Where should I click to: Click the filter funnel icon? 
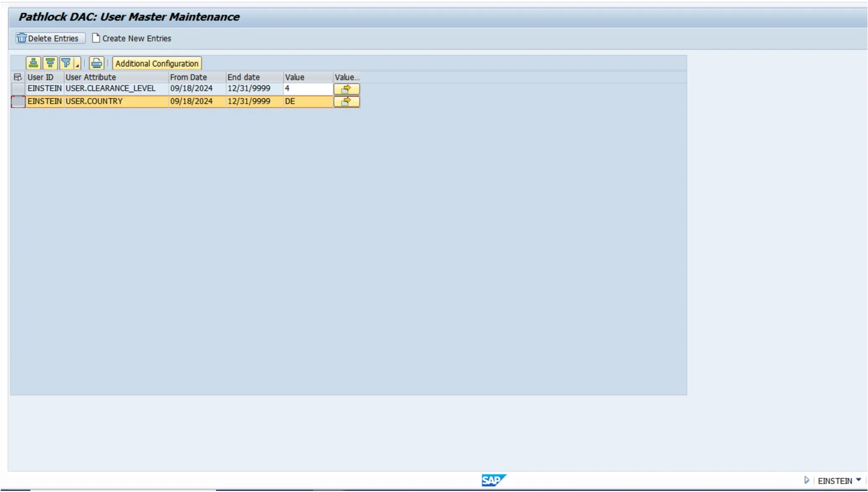point(66,63)
